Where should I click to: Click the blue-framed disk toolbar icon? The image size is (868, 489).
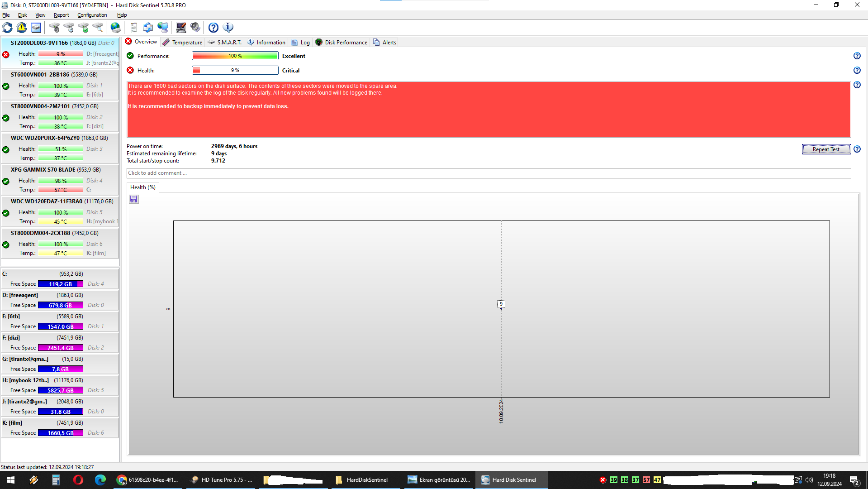(36, 28)
